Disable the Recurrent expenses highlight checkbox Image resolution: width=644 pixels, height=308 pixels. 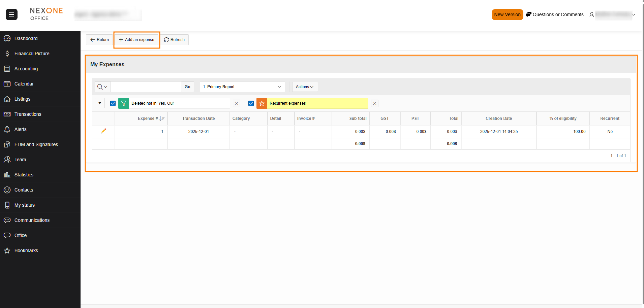click(x=251, y=103)
